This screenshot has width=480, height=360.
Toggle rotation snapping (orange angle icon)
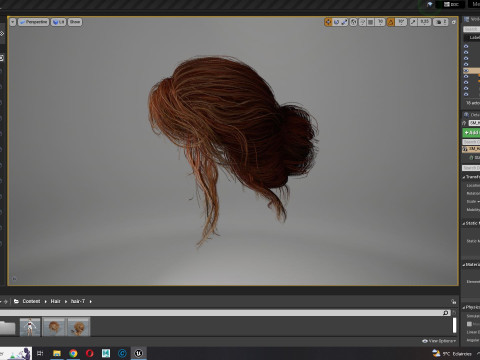coord(390,22)
